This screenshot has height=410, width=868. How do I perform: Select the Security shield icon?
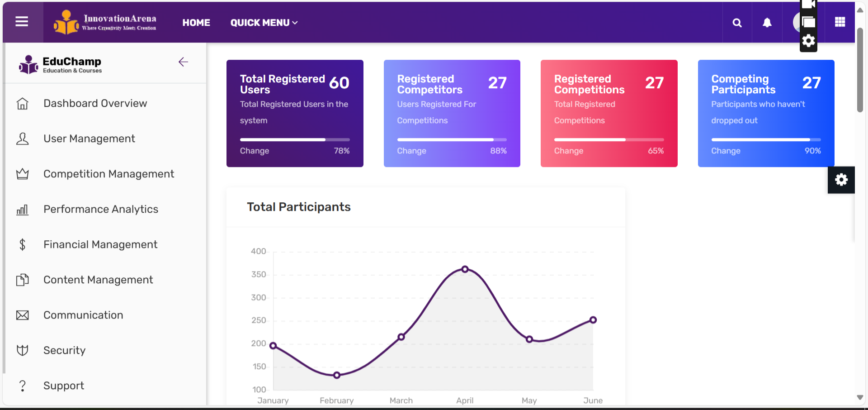(23, 350)
